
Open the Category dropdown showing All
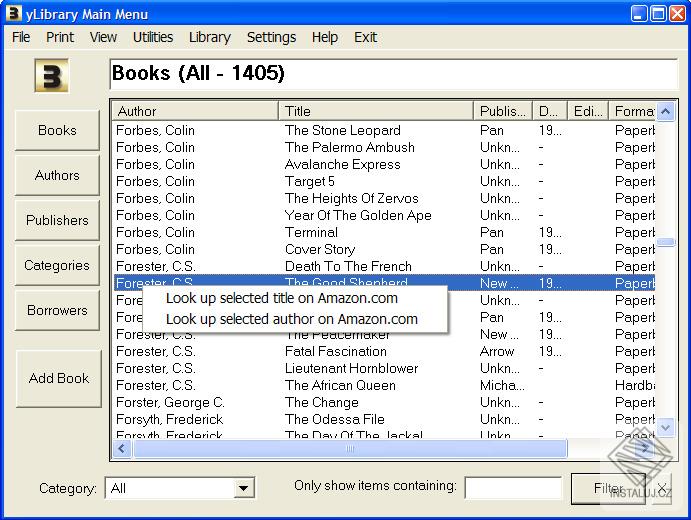[180, 488]
